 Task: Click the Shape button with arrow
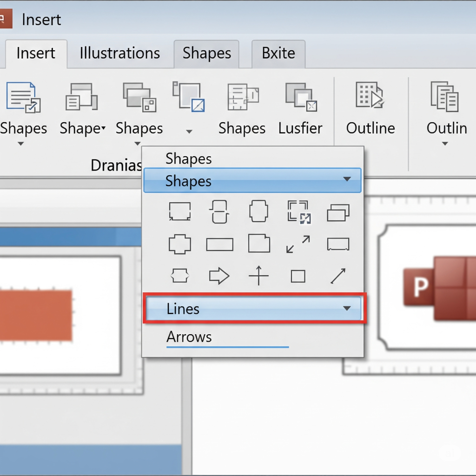82,128
